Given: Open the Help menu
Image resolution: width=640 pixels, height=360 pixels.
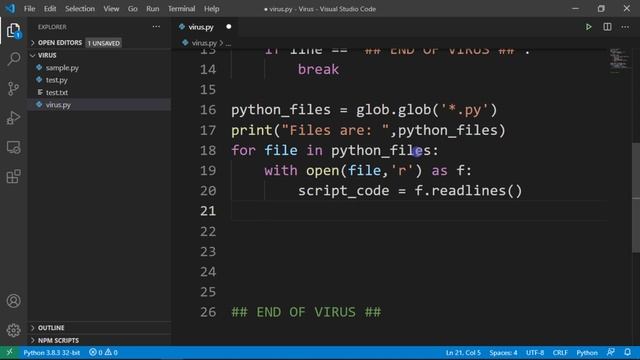Looking at the screenshot, I should tap(211, 9).
